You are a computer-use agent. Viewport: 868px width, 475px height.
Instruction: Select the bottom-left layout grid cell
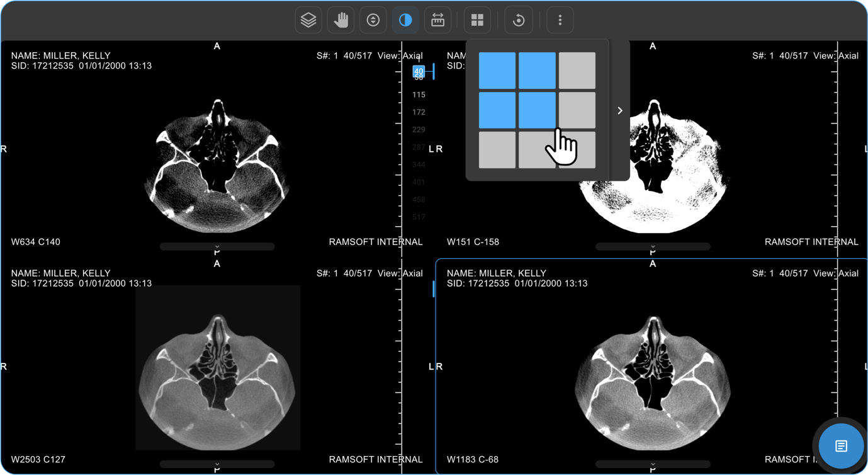(497, 150)
